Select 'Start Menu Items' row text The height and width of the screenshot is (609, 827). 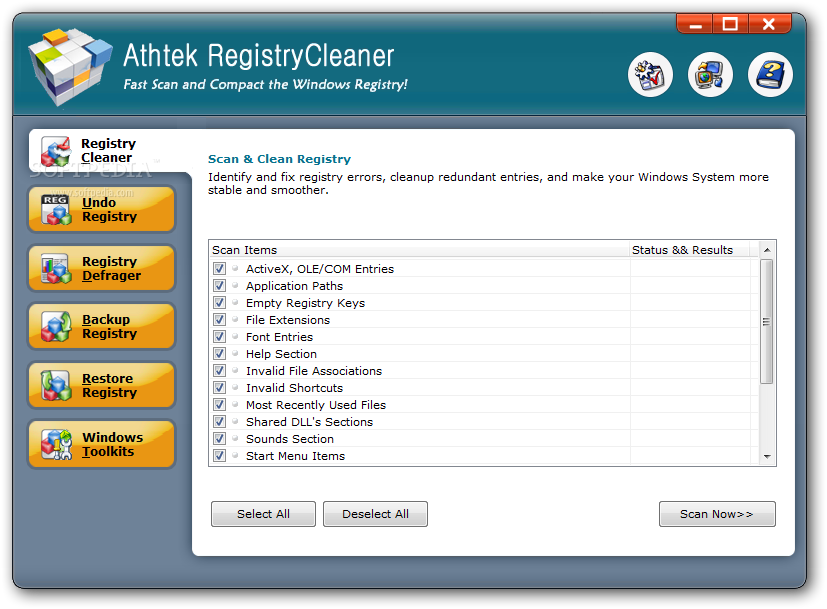295,456
